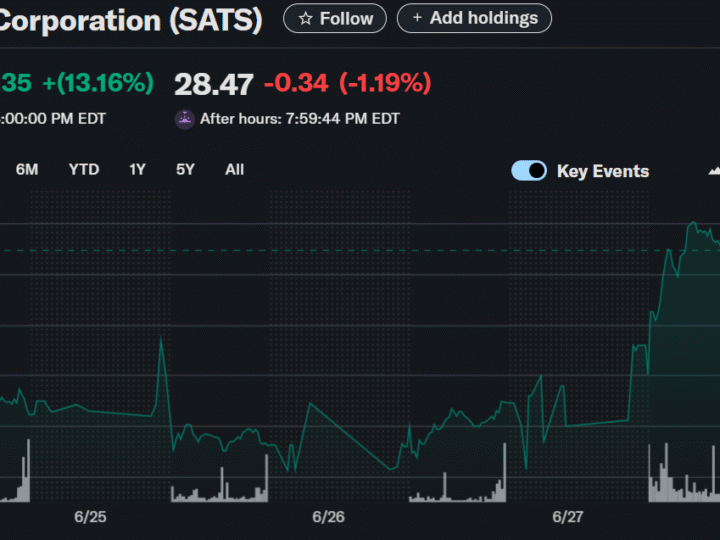Screen dimensions: 720x540
Task: Click the Follow button
Action: [x=335, y=18]
